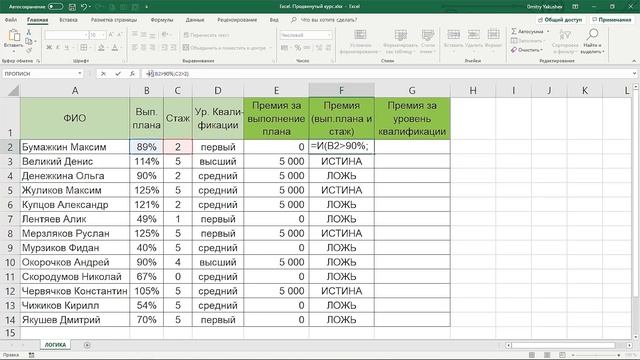
Task: Switch to the Данные tab
Action: pos(195,20)
